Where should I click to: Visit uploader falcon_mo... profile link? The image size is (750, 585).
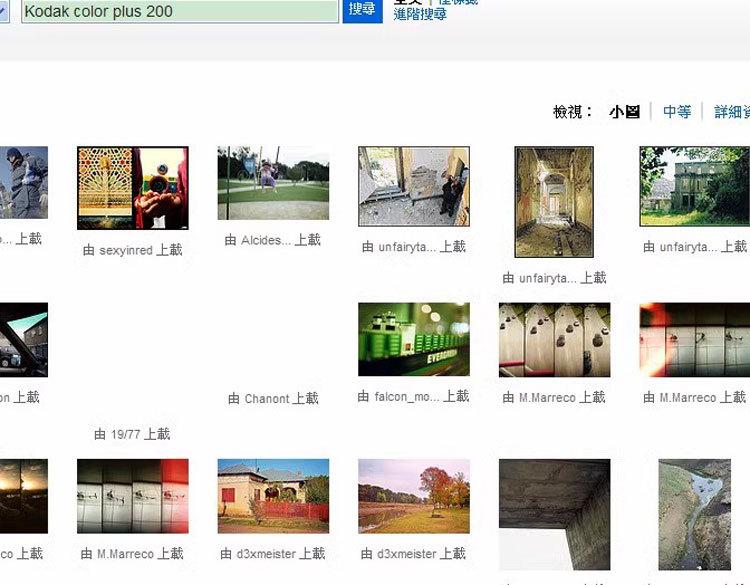tap(407, 397)
